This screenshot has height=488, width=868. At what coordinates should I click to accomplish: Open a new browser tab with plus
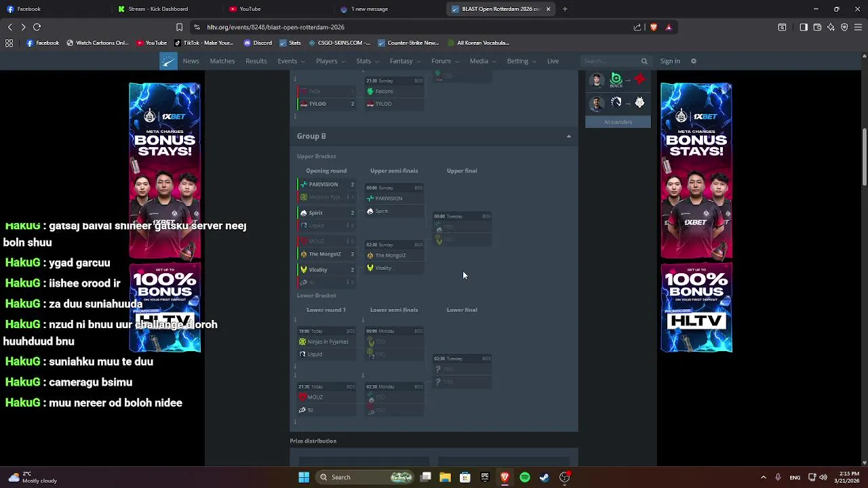point(565,9)
